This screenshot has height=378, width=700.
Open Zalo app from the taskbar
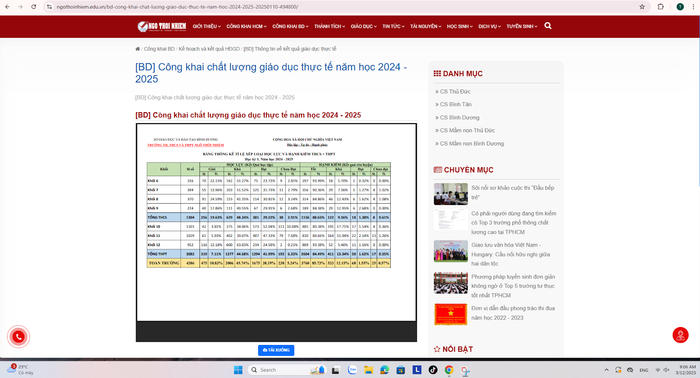pyautogui.click(x=352, y=370)
